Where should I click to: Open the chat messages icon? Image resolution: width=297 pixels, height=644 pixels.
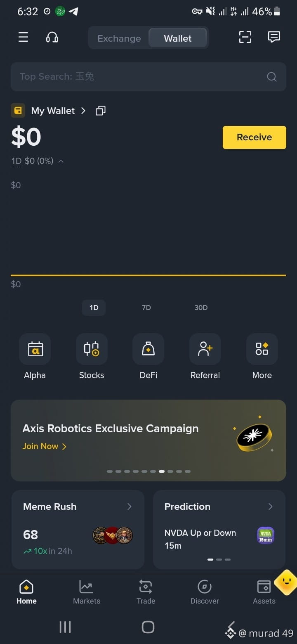(274, 37)
